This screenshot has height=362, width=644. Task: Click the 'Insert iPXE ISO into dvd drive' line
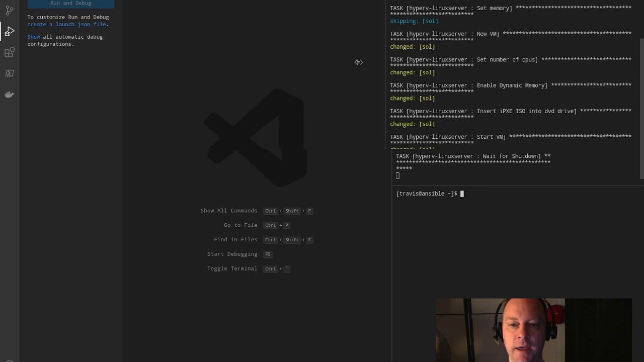511,111
